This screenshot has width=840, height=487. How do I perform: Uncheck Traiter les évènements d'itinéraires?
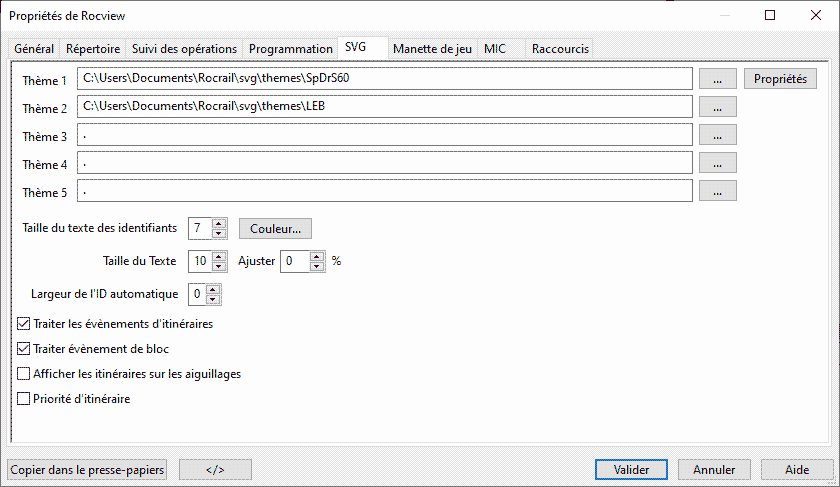[25, 324]
